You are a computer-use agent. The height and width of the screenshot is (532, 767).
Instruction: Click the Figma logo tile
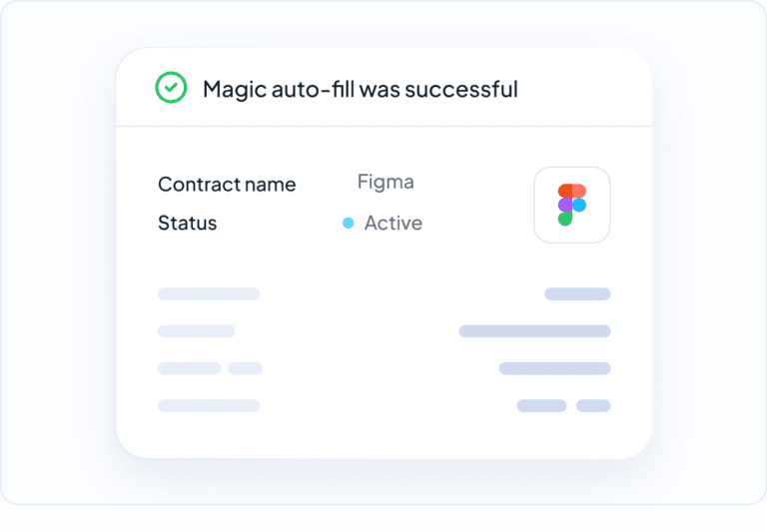[x=572, y=205]
